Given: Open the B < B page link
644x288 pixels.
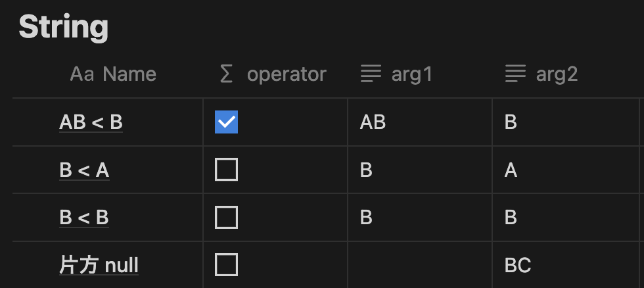Looking at the screenshot, I should pos(84,218).
